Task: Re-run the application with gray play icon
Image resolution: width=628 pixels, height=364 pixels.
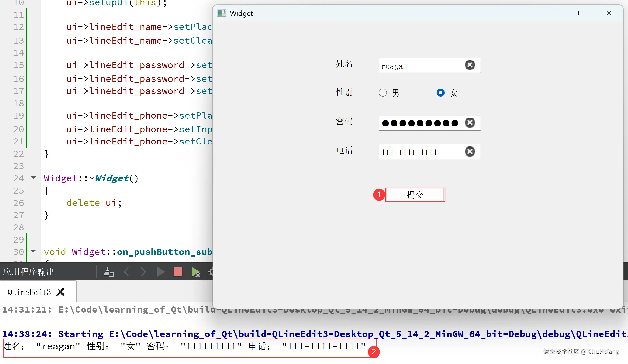Action: 161,272
